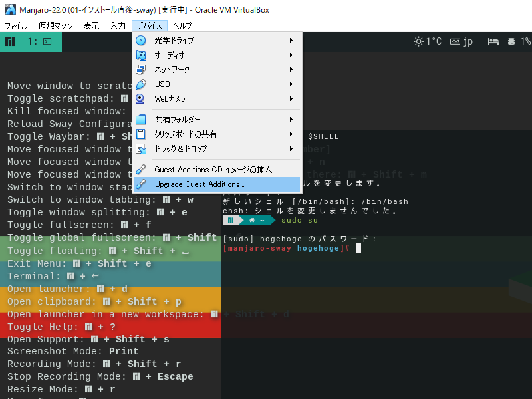The image size is (532, 399).
Task: Click the bed idle-inhibitor icon in waybar
Action: [x=493, y=41]
